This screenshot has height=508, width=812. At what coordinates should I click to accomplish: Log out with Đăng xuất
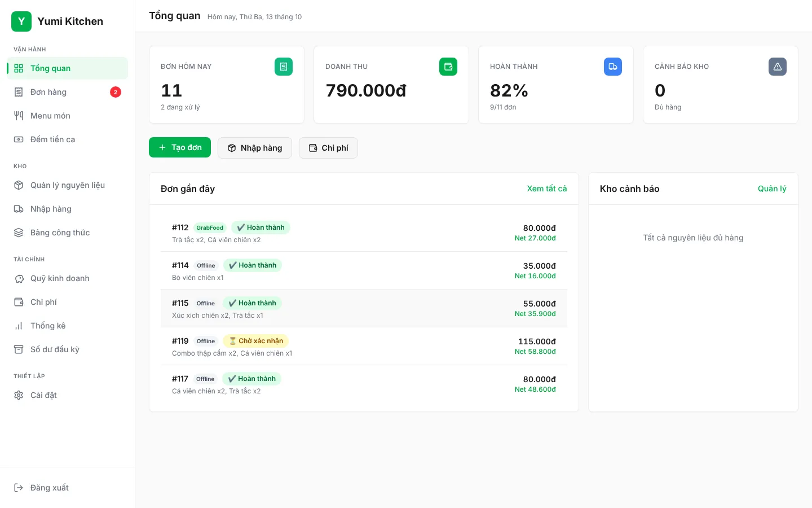pyautogui.click(x=68, y=488)
